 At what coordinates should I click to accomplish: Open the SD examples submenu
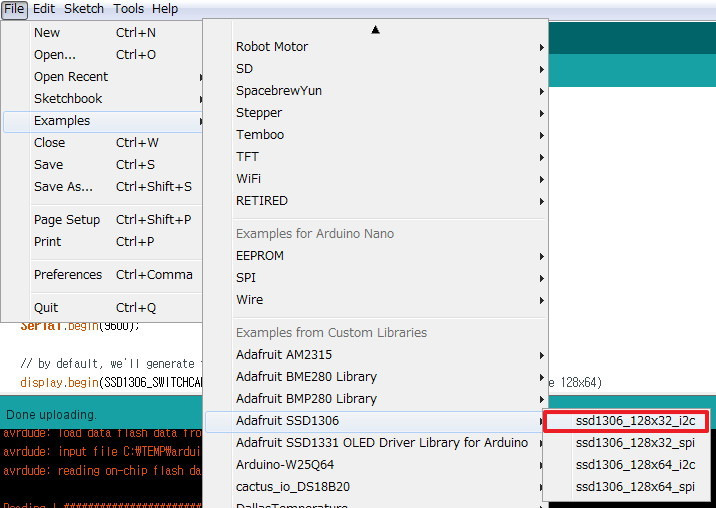tap(375, 69)
